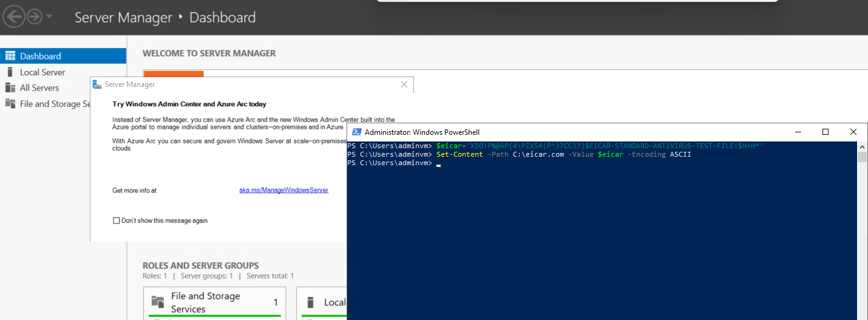Go back with the Server Manager back arrow

tap(14, 17)
